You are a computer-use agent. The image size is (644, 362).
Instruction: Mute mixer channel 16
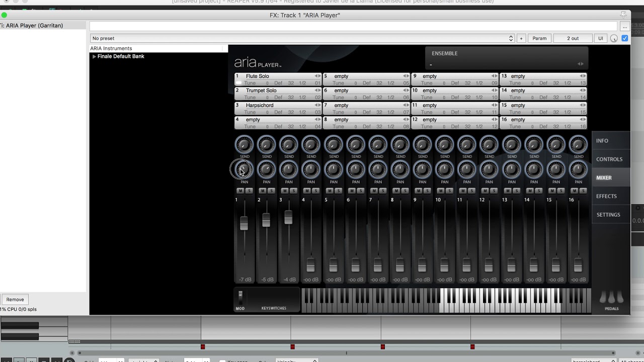click(574, 191)
